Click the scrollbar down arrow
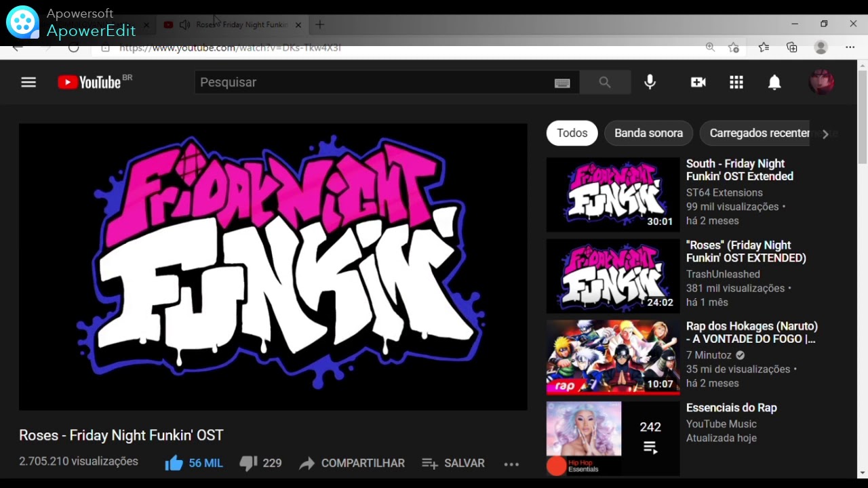This screenshot has width=868, height=488. [863, 472]
